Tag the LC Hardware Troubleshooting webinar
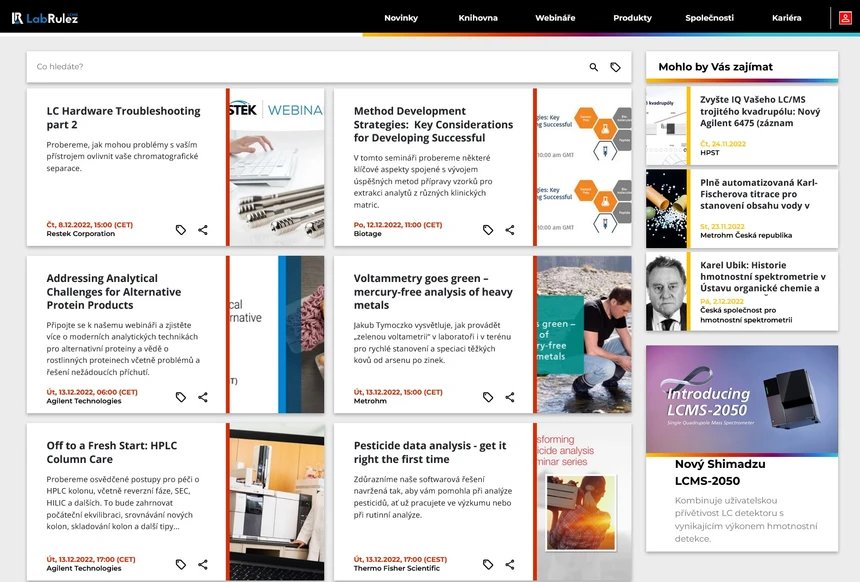This screenshot has width=860, height=582. (180, 230)
